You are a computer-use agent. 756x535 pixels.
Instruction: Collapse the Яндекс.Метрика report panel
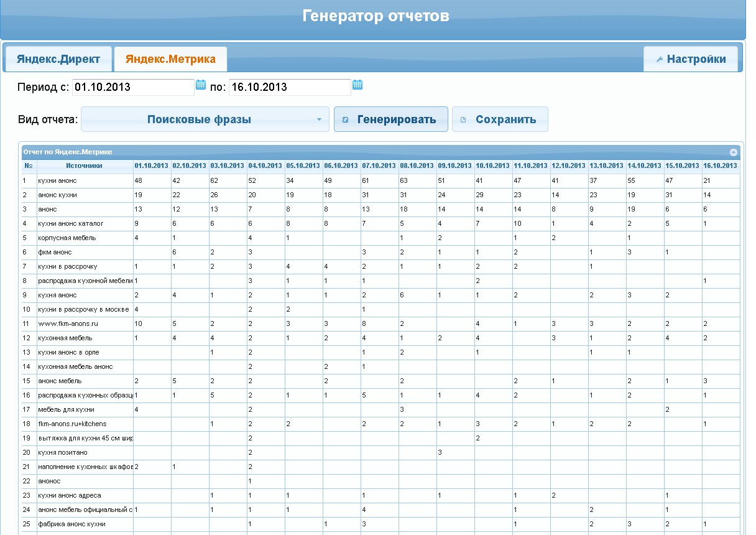pyautogui.click(x=734, y=152)
